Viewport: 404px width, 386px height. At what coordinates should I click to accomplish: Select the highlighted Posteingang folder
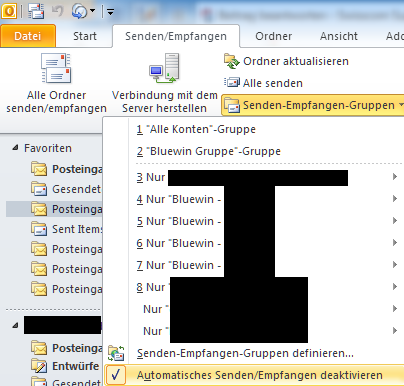(77, 209)
